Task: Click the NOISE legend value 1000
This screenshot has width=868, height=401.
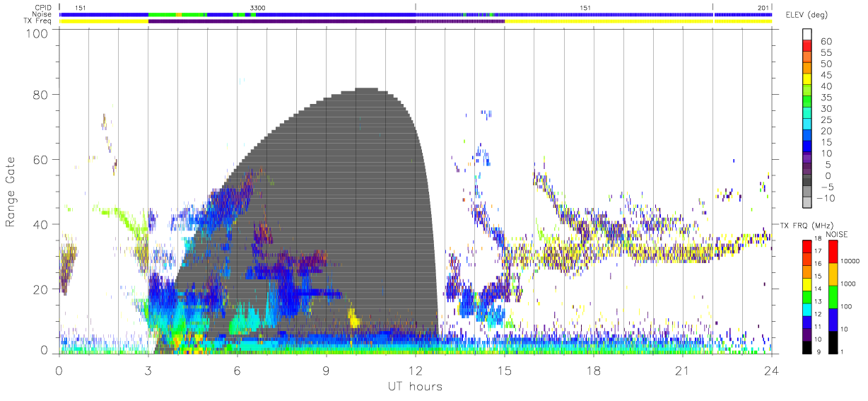Action: tap(847, 284)
